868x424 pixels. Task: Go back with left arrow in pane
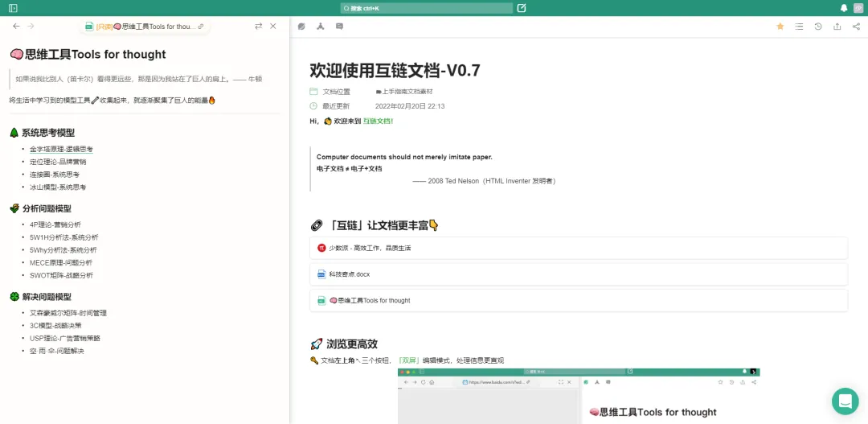pyautogui.click(x=16, y=27)
